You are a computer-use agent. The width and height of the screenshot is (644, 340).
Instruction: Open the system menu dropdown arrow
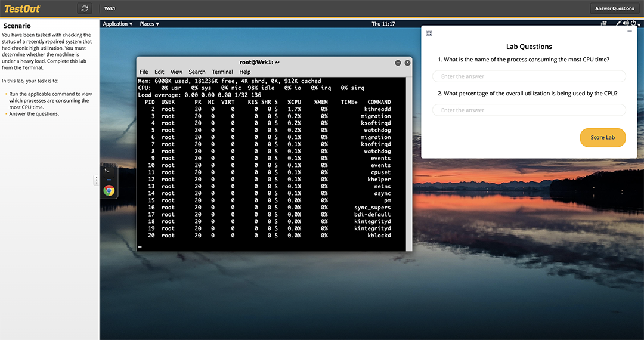click(639, 25)
